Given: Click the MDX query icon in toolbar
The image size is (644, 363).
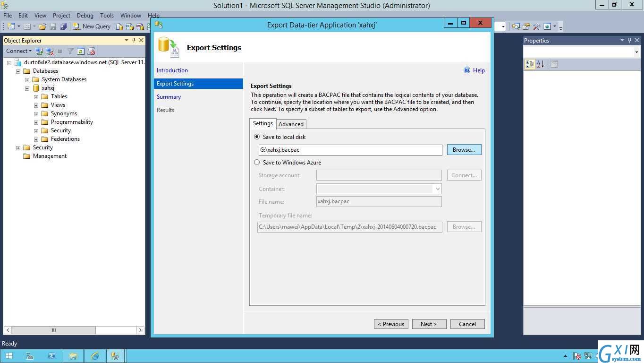Looking at the screenshot, I should pos(129,26).
